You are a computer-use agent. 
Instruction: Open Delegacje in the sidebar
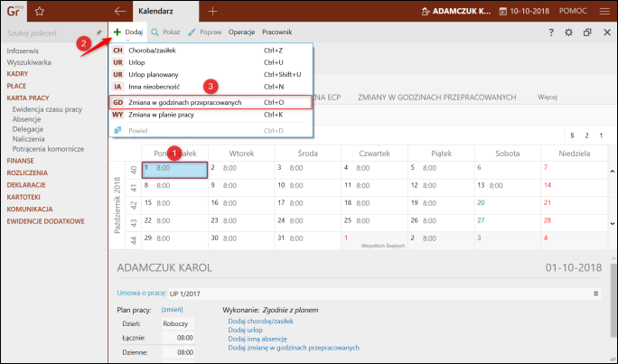point(28,129)
